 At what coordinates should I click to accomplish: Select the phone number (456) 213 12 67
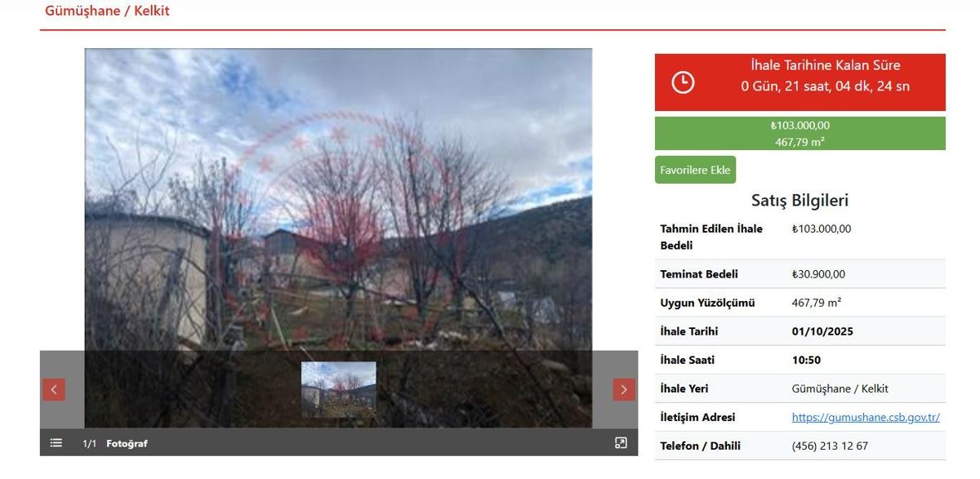tap(830, 446)
